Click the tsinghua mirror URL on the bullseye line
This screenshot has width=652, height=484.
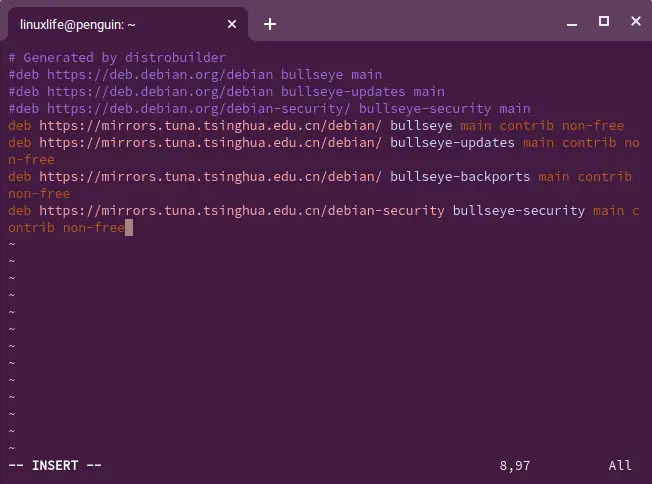pos(210,126)
